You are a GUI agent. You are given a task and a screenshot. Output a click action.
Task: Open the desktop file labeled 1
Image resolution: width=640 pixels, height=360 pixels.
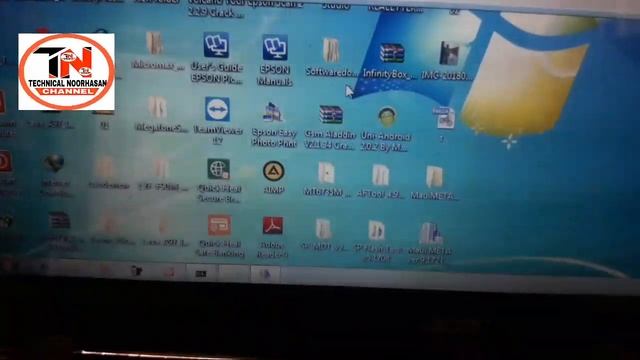click(x=443, y=118)
